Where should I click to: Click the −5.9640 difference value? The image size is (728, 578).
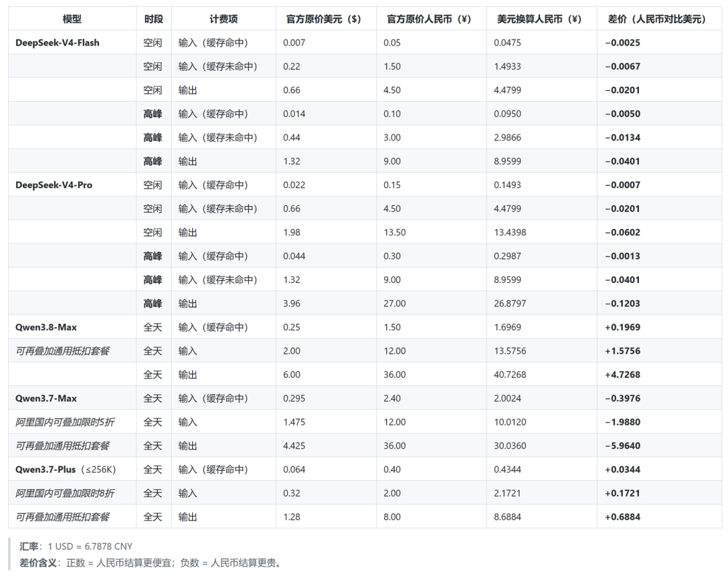(623, 446)
